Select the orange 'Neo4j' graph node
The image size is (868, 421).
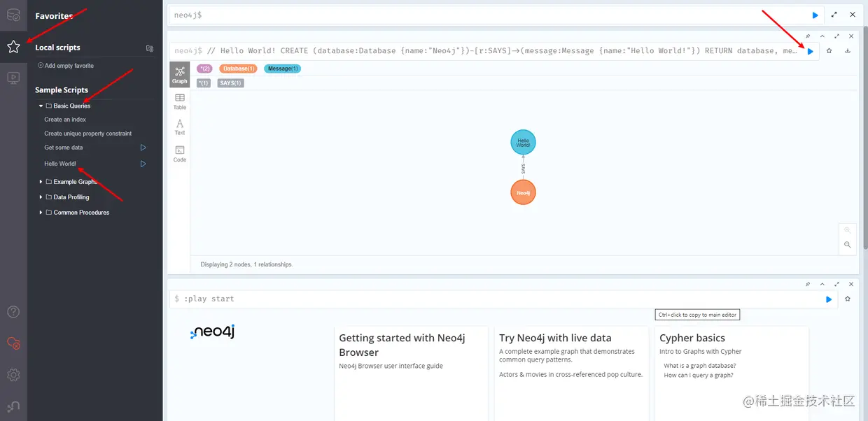pyautogui.click(x=523, y=192)
